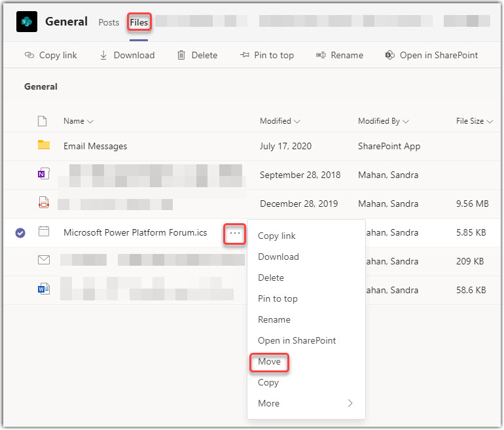Select Copy in the context menu
The width and height of the screenshot is (504, 430).
tap(268, 382)
